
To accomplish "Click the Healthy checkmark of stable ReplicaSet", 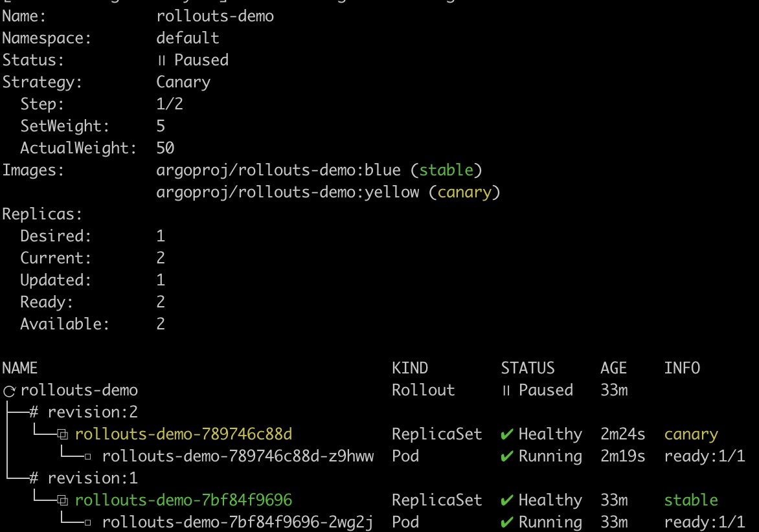I will tap(507, 500).
